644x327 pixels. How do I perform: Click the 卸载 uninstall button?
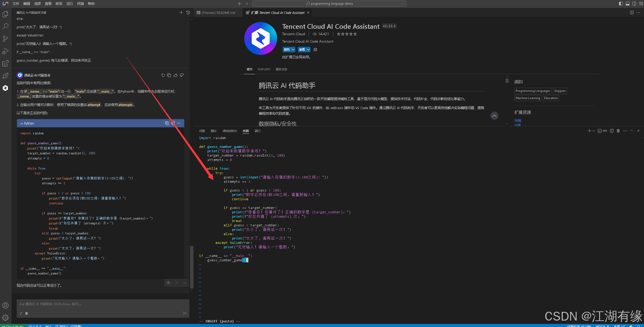302,50
